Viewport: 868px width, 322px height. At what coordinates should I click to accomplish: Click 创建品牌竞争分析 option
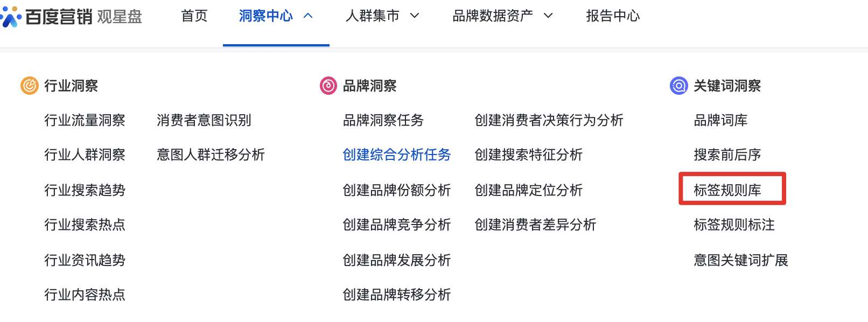point(396,225)
